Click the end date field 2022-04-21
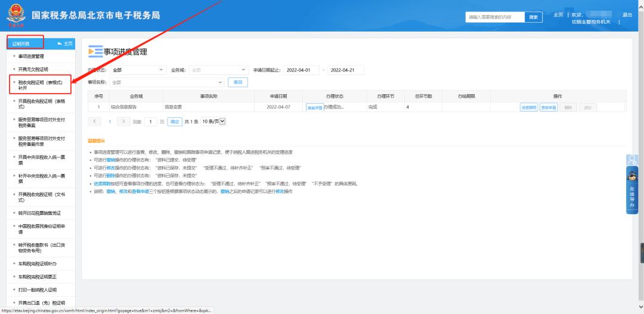This screenshot has height=314, width=644. 346,70
